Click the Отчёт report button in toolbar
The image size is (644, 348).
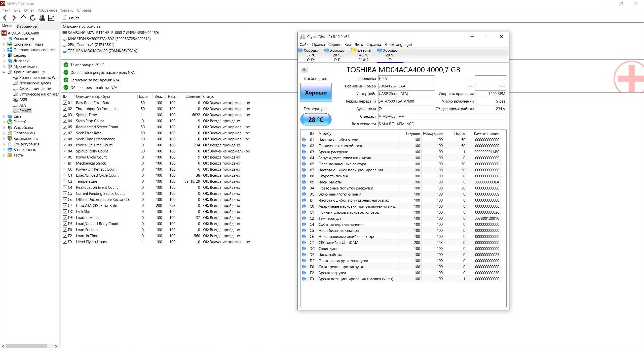pyautogui.click(x=71, y=18)
